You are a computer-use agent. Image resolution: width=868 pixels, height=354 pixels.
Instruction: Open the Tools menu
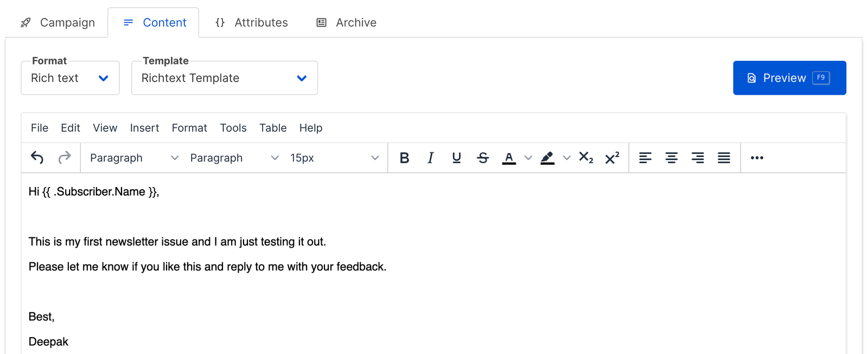tap(233, 128)
